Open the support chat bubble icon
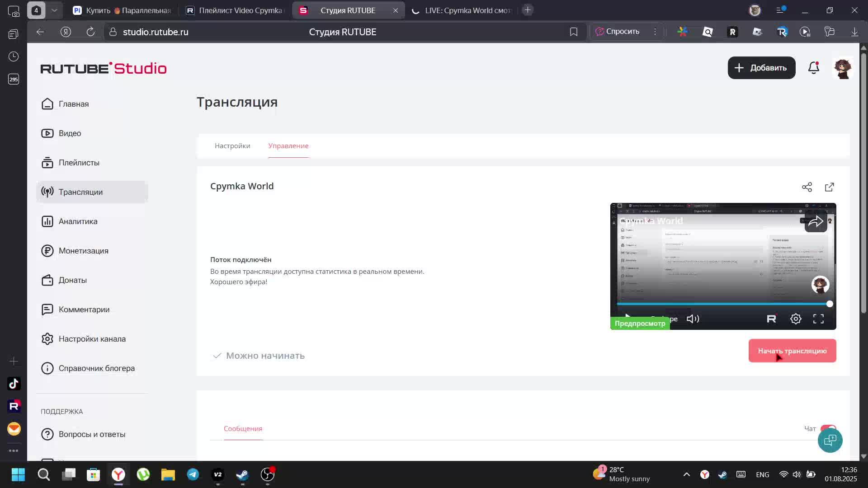This screenshot has width=868, height=488. click(x=830, y=440)
